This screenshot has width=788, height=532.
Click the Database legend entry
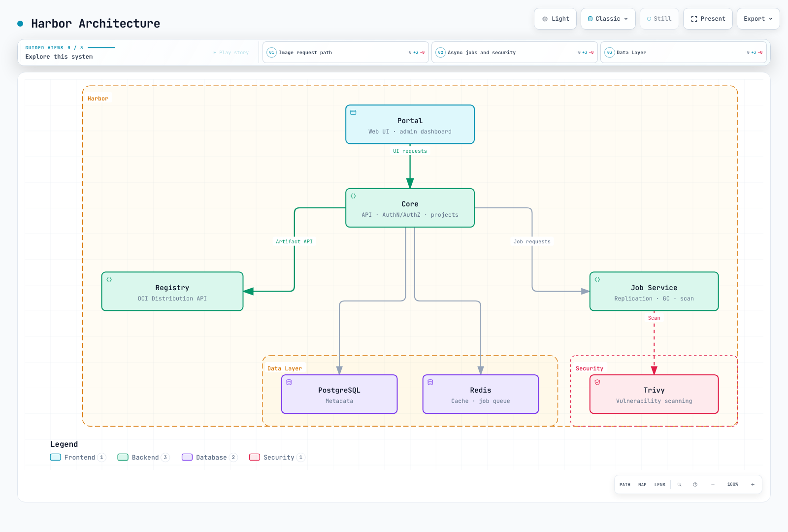(209, 457)
